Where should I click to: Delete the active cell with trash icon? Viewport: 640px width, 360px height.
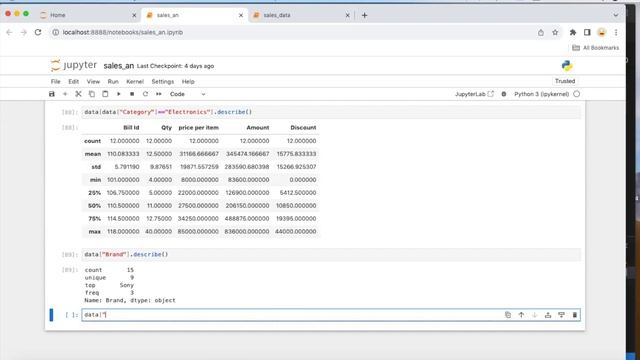click(575, 315)
